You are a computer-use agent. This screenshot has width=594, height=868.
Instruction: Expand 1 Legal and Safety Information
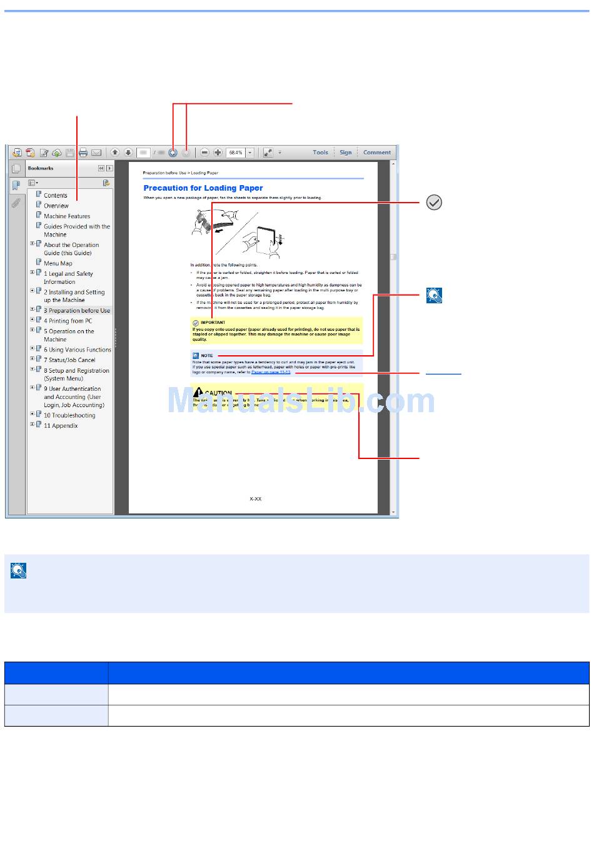(33, 273)
